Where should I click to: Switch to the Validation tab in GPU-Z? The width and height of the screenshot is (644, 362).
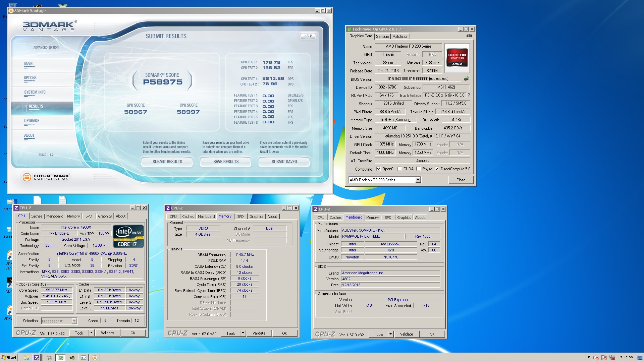(x=400, y=37)
